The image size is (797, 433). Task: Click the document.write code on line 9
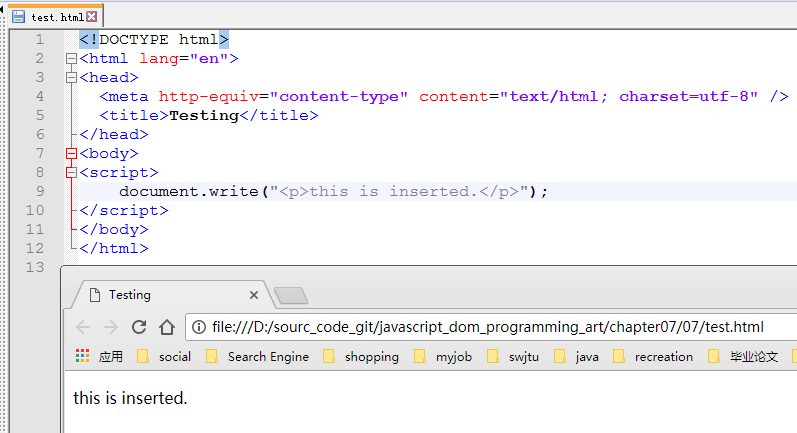333,192
